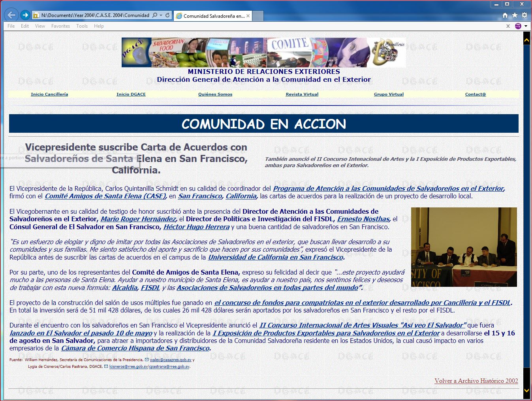Viewport: 532px width, 401px height.
Task: Click the address bar path field
Action: (95, 15)
